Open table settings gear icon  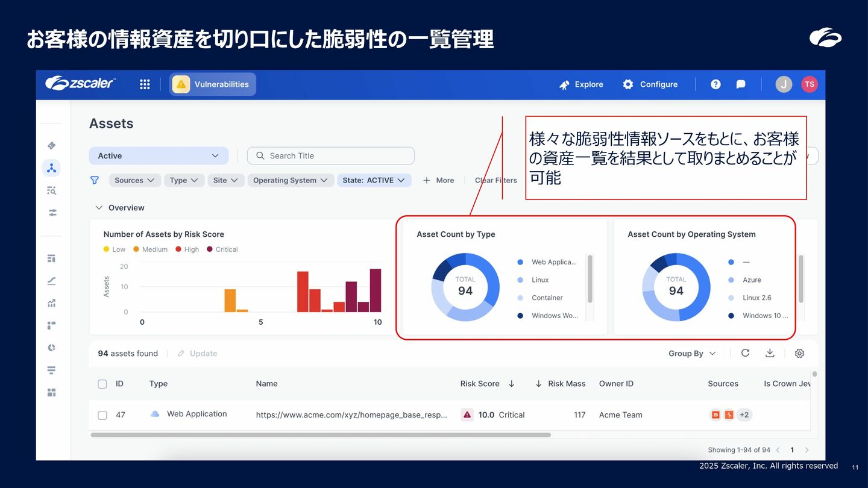tap(799, 354)
